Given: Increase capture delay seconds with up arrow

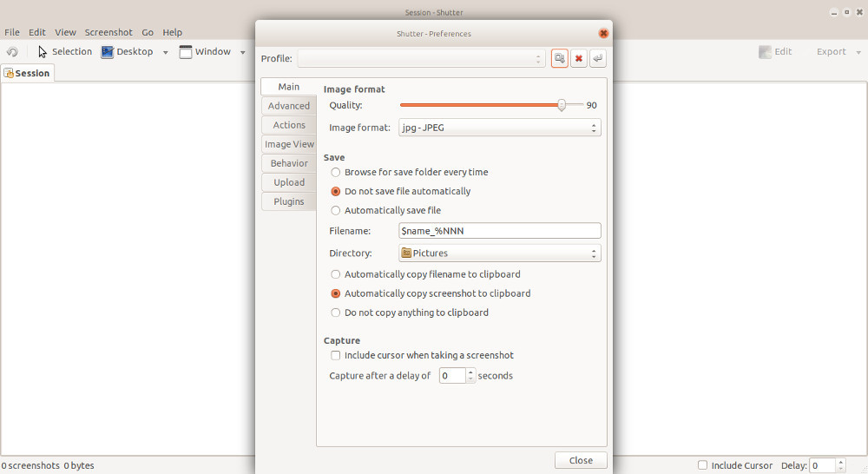Looking at the screenshot, I should click(x=470, y=372).
